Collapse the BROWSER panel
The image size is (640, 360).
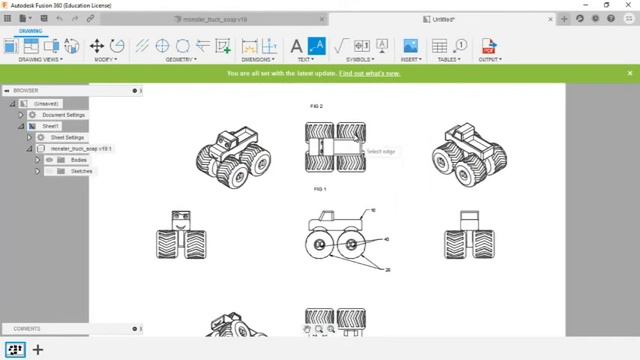[7, 91]
